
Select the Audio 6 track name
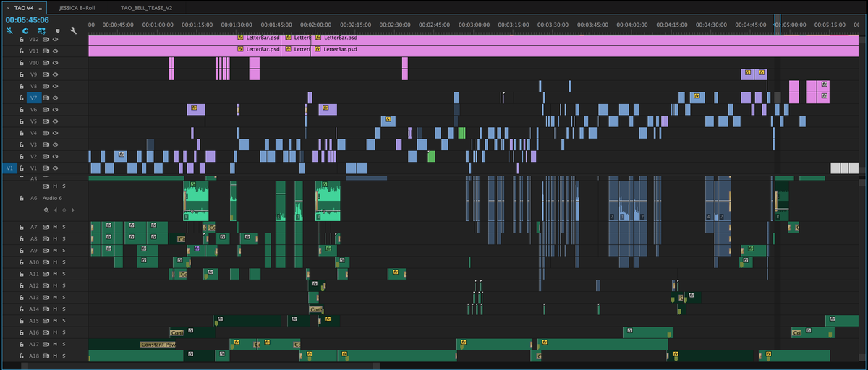tap(52, 198)
